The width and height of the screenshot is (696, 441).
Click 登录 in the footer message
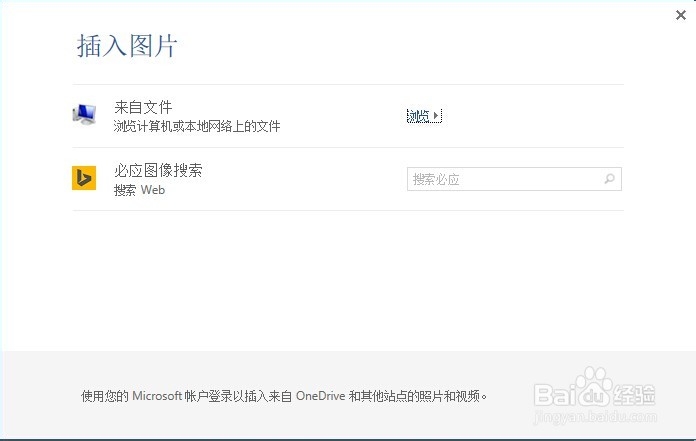(224, 396)
